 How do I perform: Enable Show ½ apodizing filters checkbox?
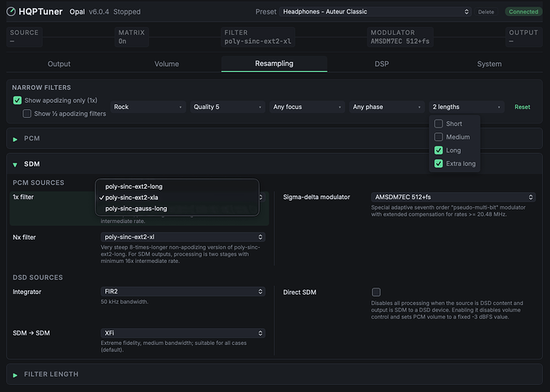tap(27, 114)
